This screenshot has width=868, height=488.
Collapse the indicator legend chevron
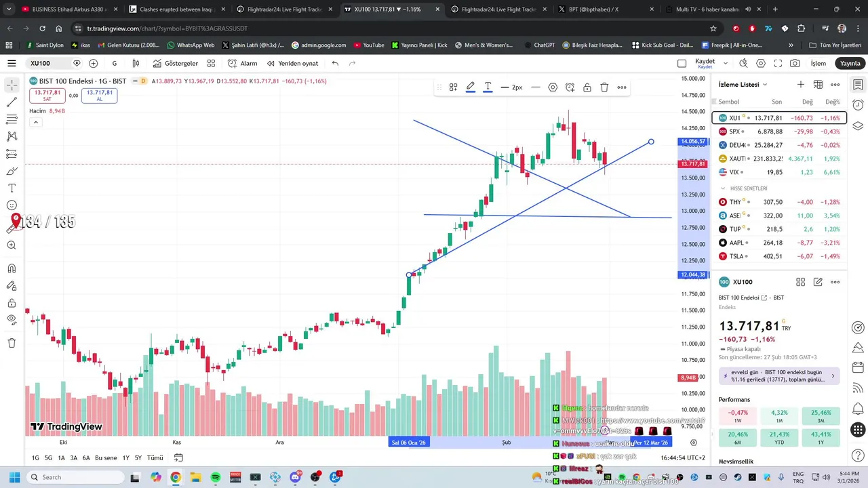(x=35, y=123)
